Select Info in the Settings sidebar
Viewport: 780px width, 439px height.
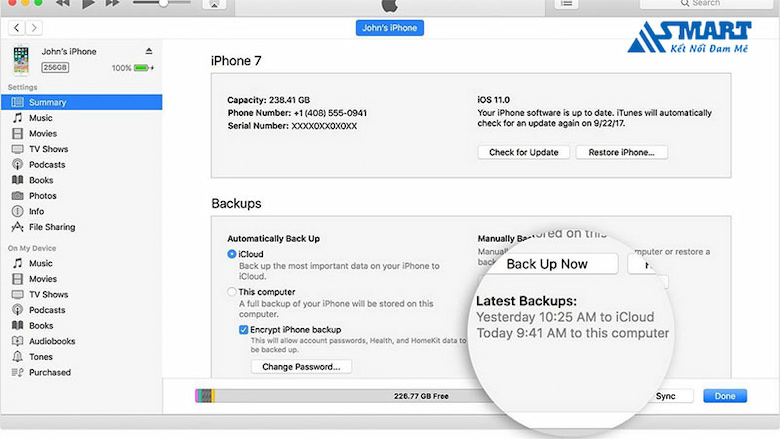point(36,212)
